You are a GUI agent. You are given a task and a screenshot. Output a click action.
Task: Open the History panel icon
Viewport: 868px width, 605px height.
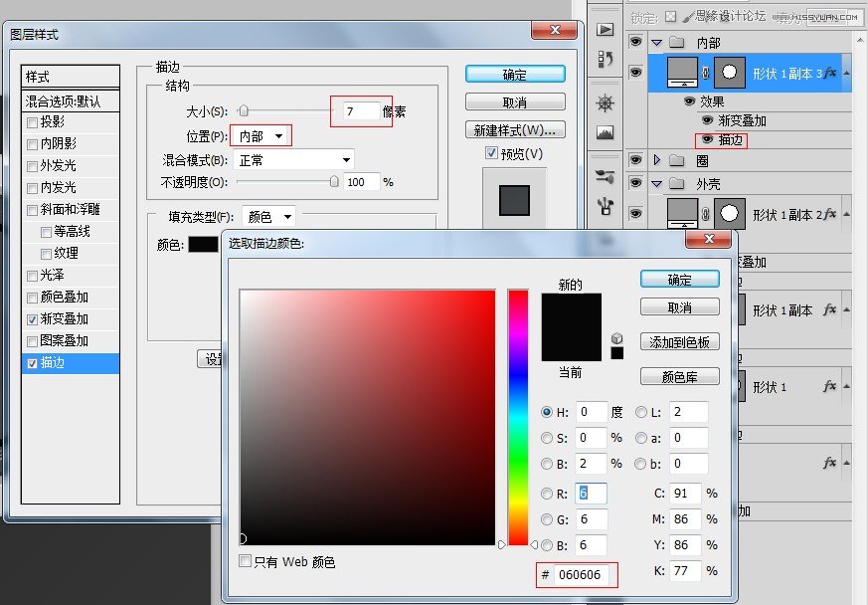606,59
